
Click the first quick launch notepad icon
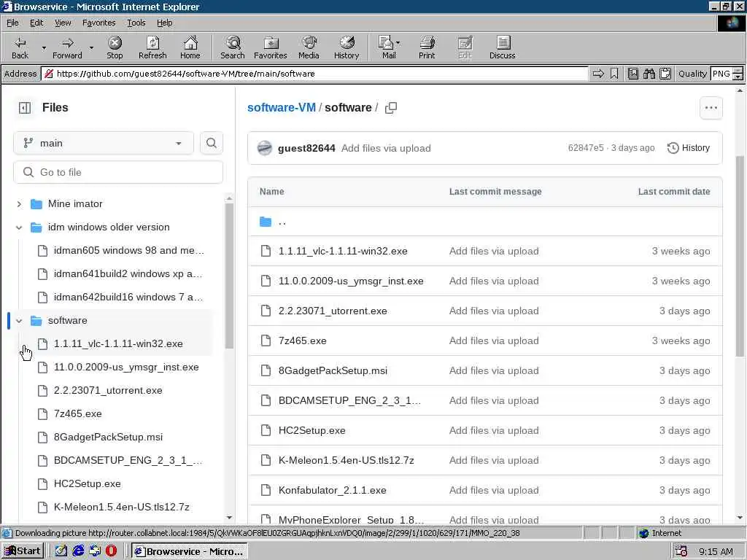61,551
